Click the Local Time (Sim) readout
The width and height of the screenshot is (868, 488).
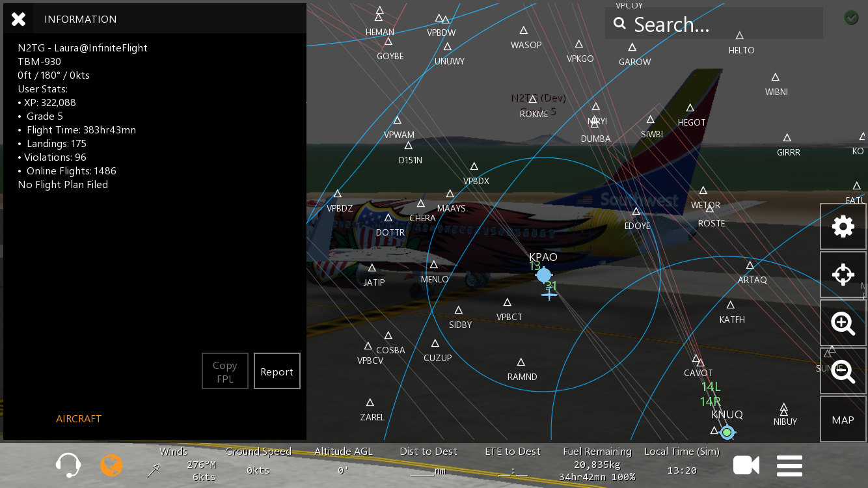pyautogui.click(x=682, y=461)
